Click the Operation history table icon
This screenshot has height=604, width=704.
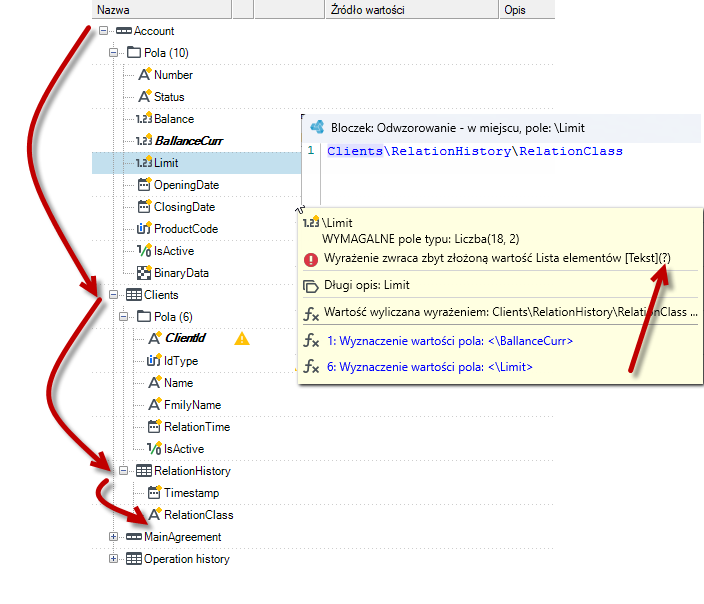[134, 559]
